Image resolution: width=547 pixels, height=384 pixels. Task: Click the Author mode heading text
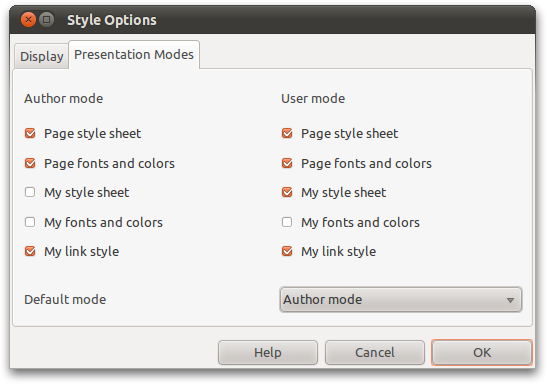[x=63, y=99]
